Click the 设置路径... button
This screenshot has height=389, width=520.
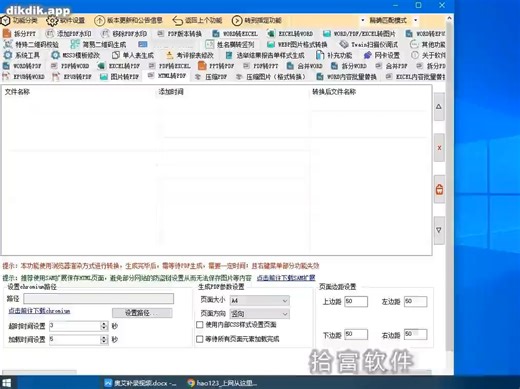(142, 313)
